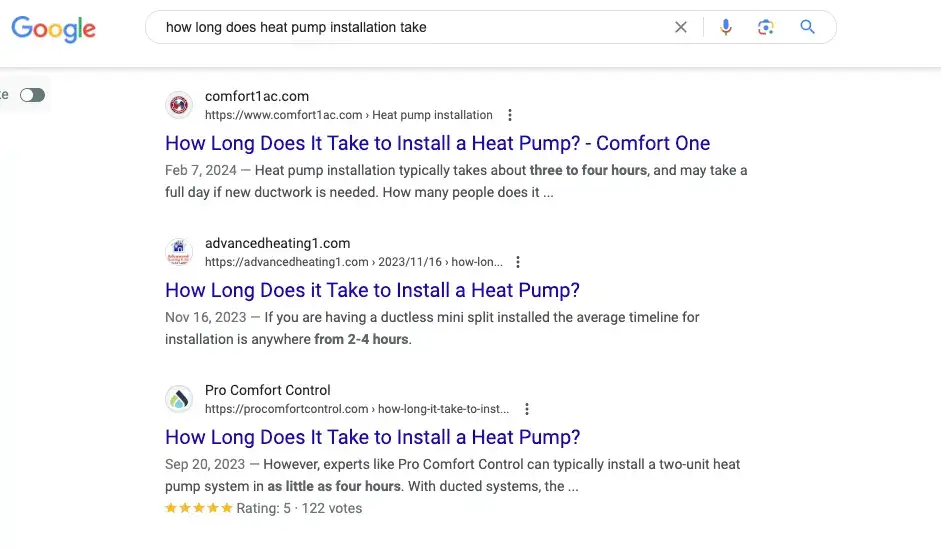Viewport: 941px width, 548px height.
Task: Click the blue search magnifier button
Action: (x=807, y=27)
